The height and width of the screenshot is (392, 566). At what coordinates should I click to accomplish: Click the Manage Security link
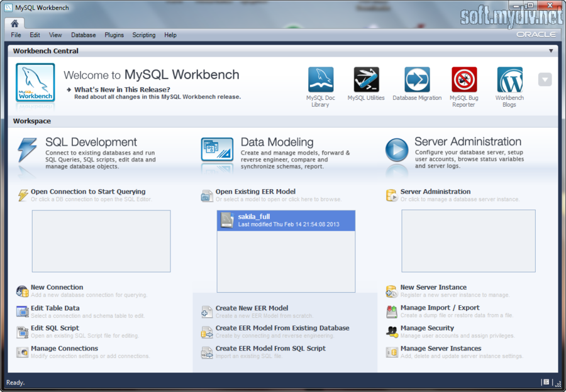428,328
